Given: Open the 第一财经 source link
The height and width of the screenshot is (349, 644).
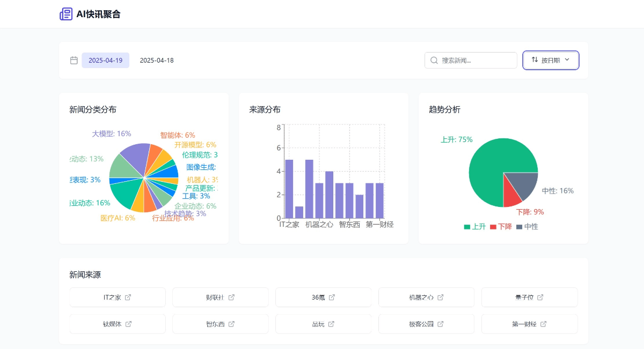Looking at the screenshot, I should [530, 324].
